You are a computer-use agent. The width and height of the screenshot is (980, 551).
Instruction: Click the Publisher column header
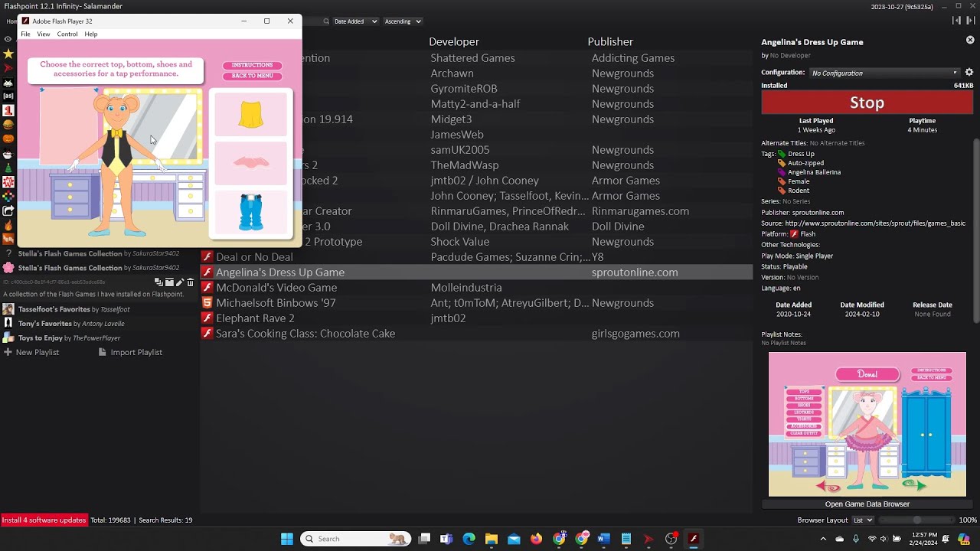(610, 41)
